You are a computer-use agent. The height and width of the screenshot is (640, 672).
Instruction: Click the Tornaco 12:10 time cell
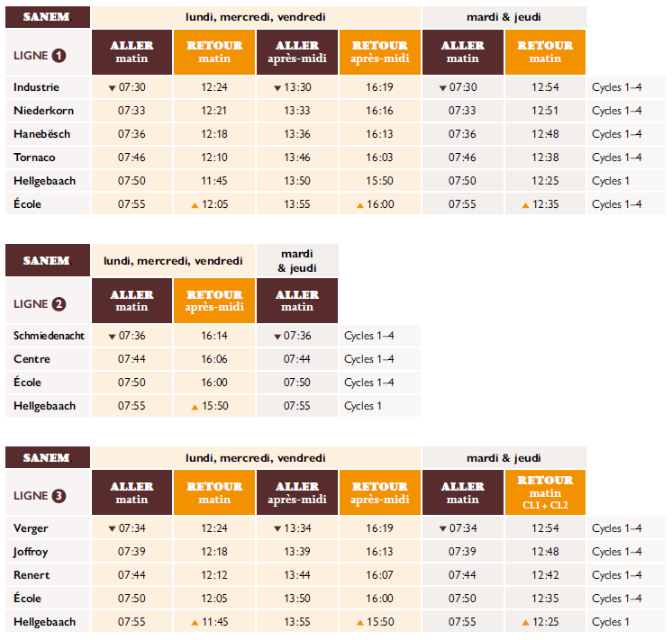click(214, 158)
